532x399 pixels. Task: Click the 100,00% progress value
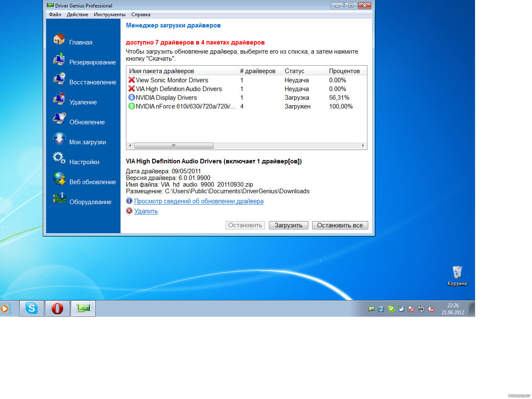(341, 106)
